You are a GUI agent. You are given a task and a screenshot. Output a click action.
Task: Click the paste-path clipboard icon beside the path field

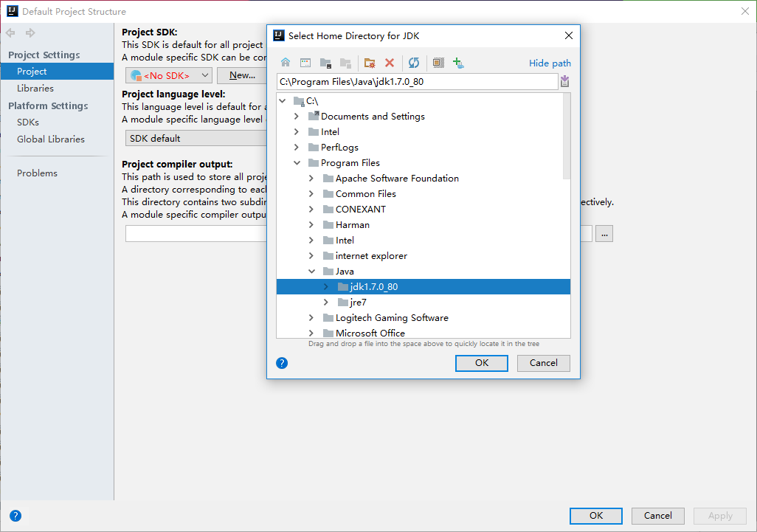coord(564,81)
